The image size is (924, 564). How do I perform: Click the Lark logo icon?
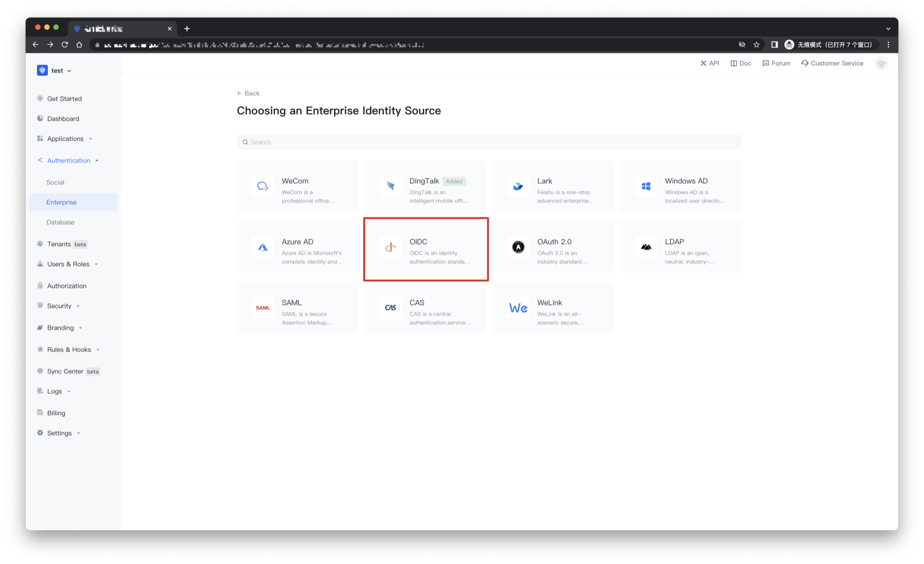[x=518, y=186]
